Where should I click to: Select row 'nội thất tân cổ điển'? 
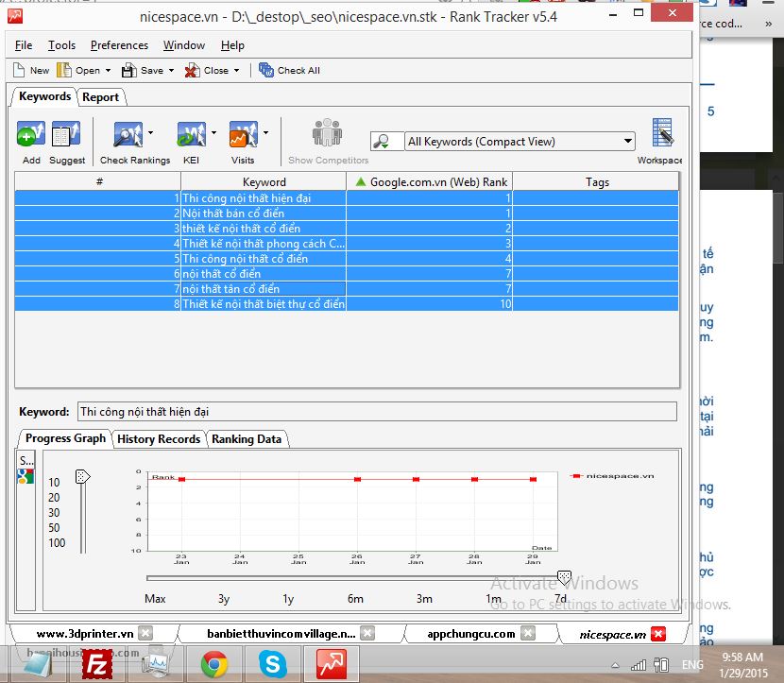(x=346, y=288)
